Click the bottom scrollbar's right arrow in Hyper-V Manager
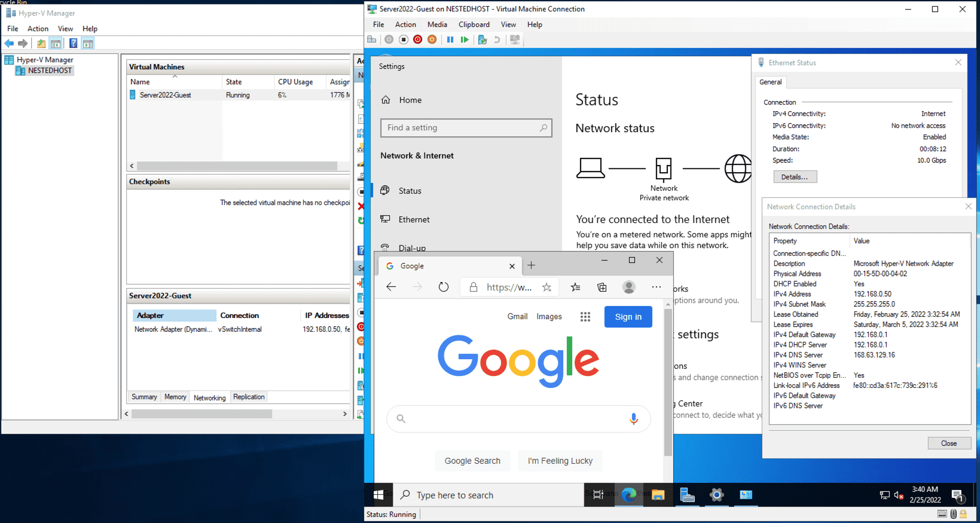 tap(344, 414)
